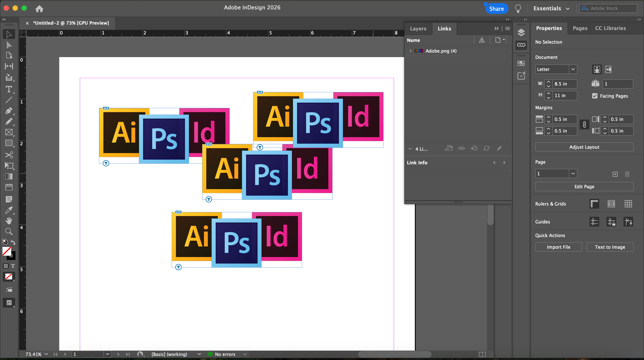
Task: Pick the Eyedropper tool
Action: coord(9,210)
